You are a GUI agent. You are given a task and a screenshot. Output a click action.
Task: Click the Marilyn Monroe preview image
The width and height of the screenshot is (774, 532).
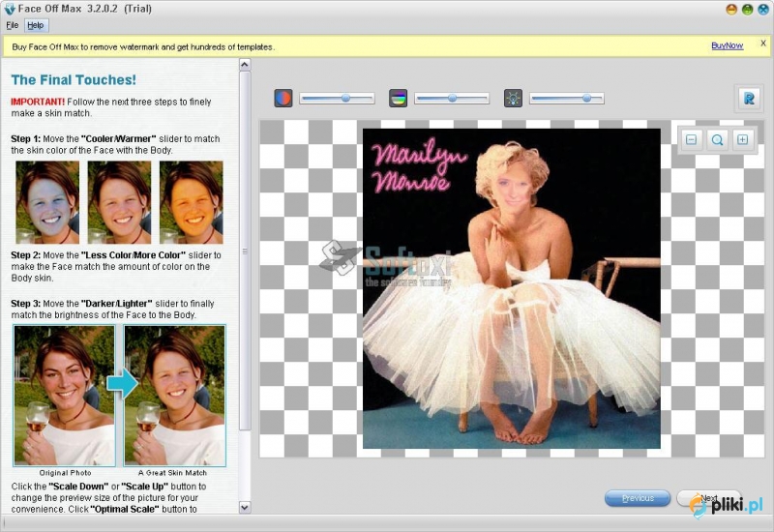(x=512, y=288)
